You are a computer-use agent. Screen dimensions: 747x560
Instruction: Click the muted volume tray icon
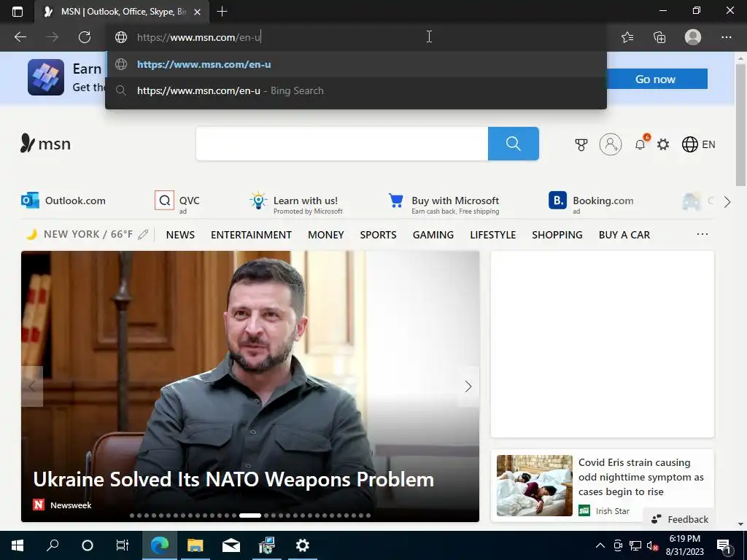(x=653, y=545)
